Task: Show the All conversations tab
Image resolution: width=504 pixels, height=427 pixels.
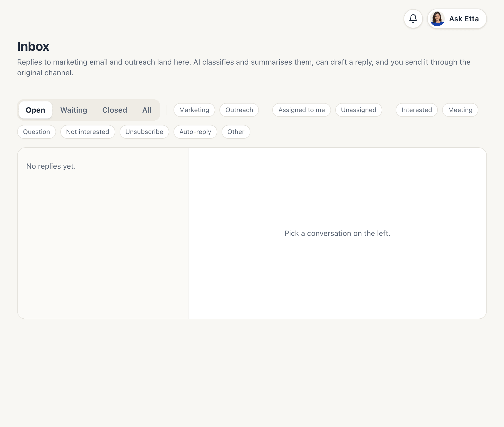Action: point(147,110)
